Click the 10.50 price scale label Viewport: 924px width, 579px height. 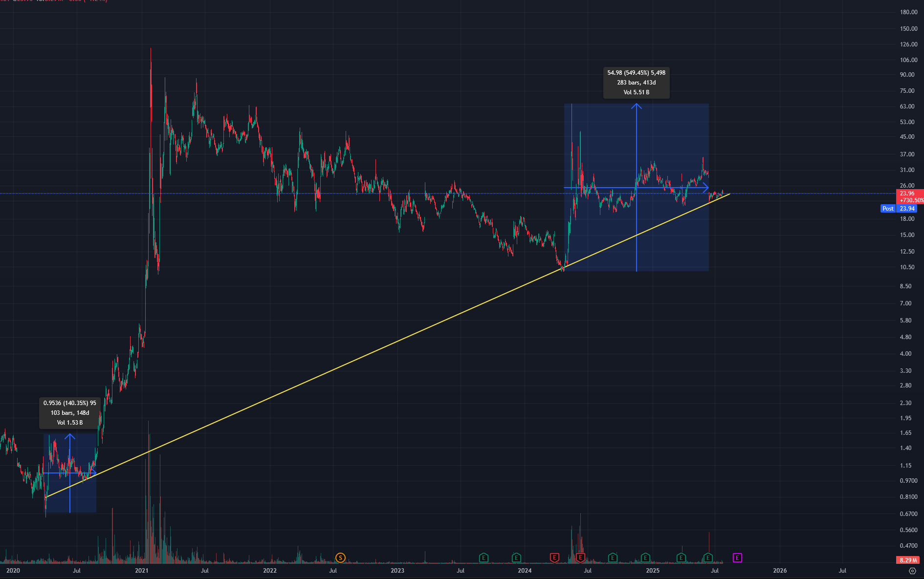tap(907, 267)
